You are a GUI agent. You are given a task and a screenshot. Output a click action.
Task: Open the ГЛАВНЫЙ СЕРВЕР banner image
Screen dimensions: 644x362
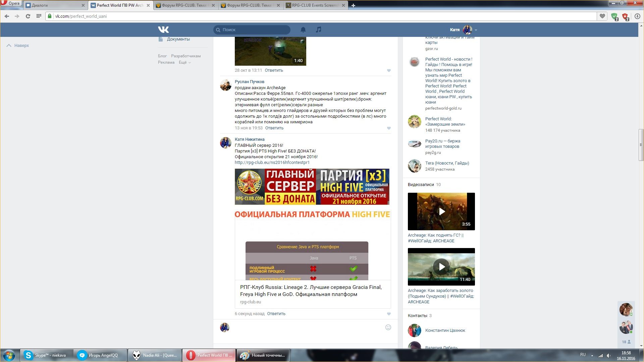coord(312,187)
